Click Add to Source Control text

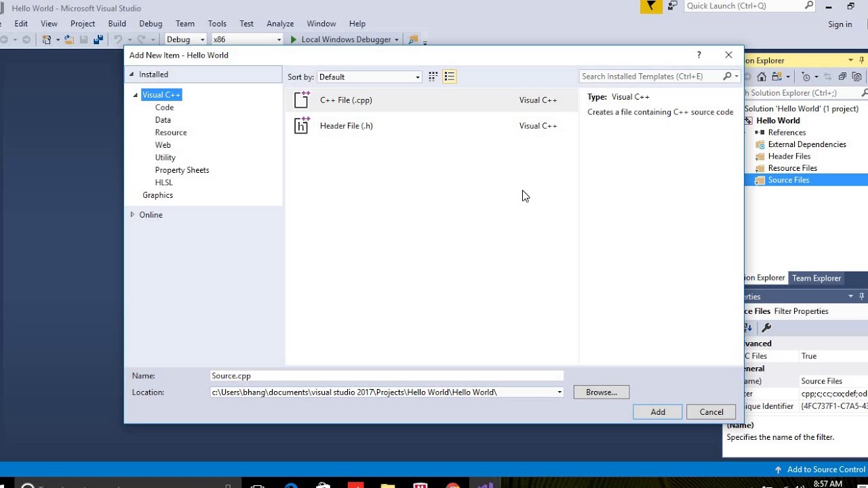pyautogui.click(x=826, y=470)
